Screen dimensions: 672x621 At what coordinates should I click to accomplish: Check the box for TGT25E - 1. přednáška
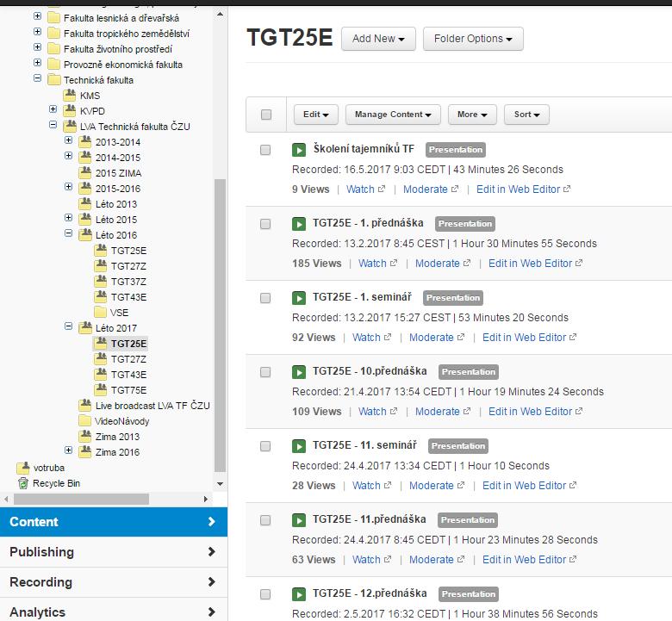pyautogui.click(x=265, y=224)
